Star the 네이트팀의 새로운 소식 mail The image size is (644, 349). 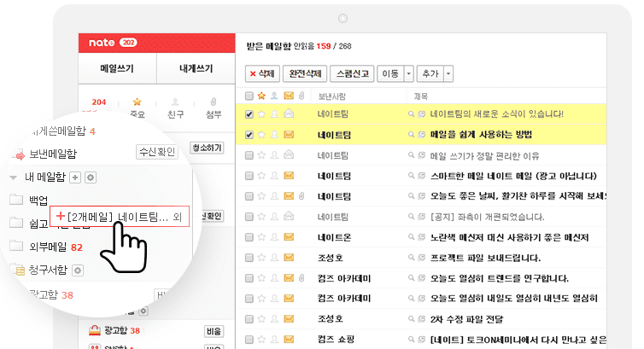[261, 114]
